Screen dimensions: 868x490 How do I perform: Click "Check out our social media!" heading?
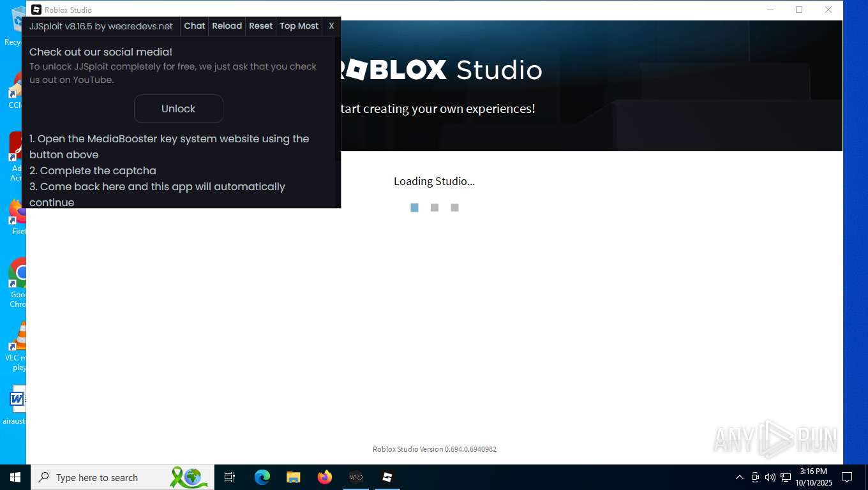pyautogui.click(x=101, y=52)
